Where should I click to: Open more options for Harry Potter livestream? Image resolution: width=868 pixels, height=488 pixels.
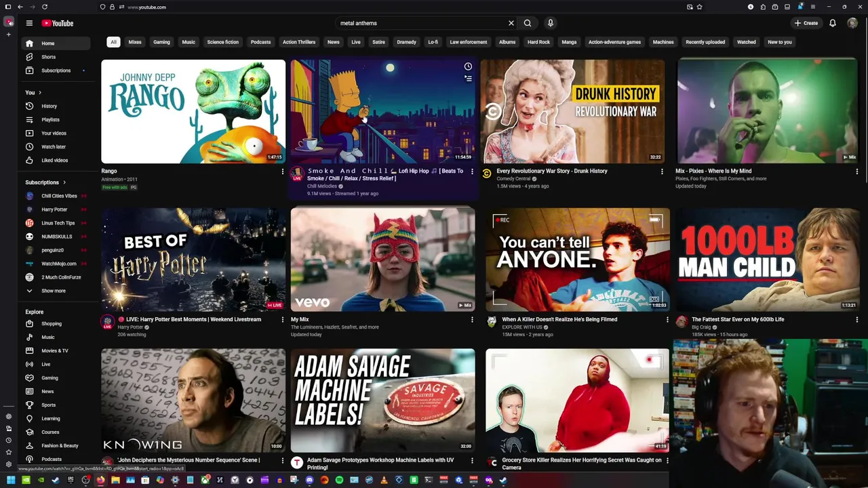[x=283, y=319]
